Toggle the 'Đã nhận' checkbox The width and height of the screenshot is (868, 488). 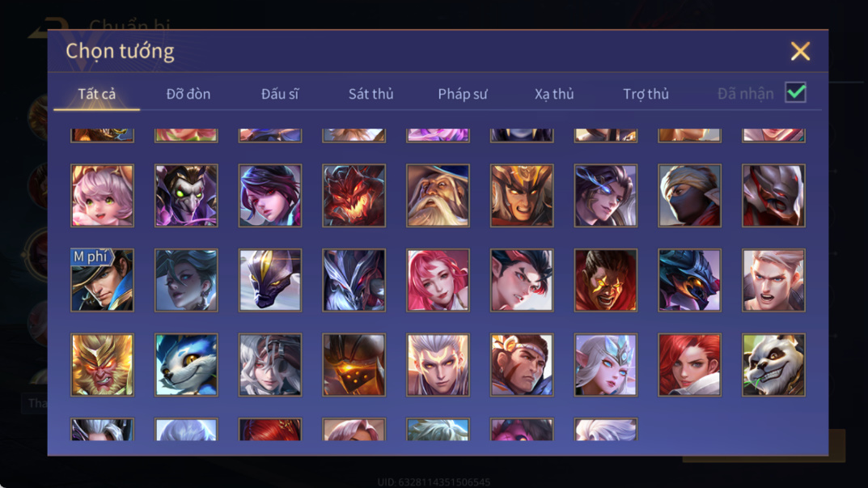click(795, 92)
